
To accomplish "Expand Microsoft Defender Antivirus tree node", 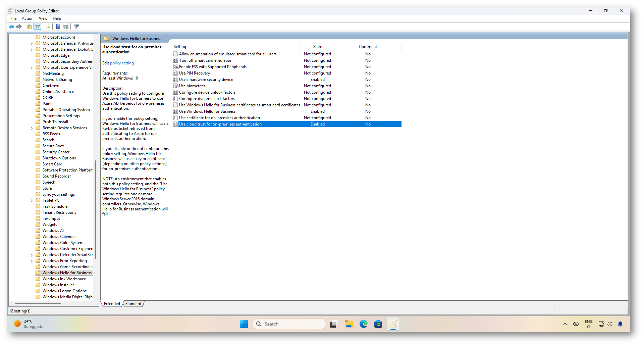I will (x=32, y=44).
